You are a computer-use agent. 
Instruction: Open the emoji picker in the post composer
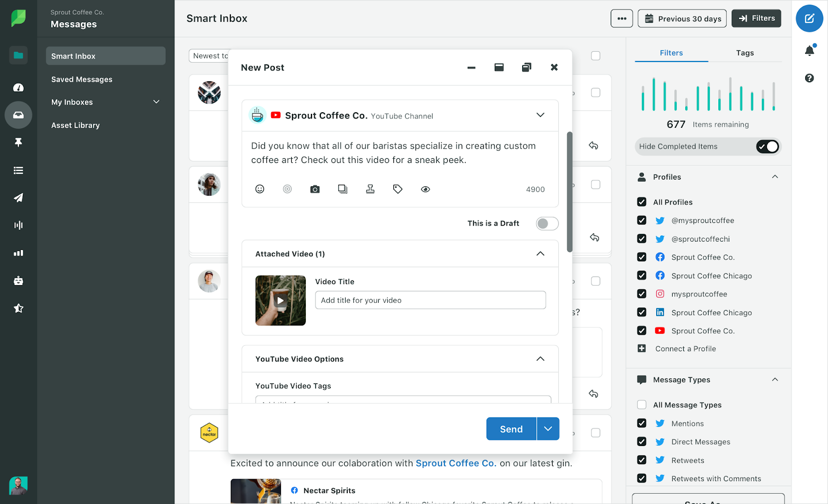pos(260,189)
